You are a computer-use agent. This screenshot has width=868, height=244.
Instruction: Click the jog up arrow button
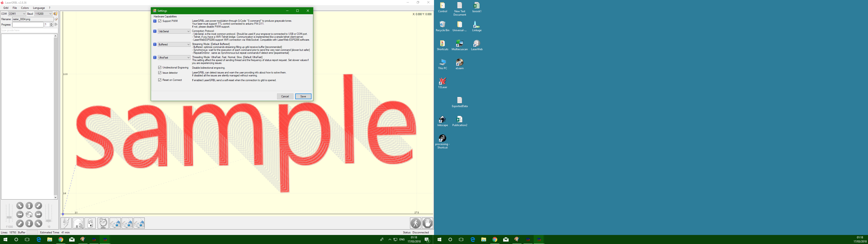point(29,206)
